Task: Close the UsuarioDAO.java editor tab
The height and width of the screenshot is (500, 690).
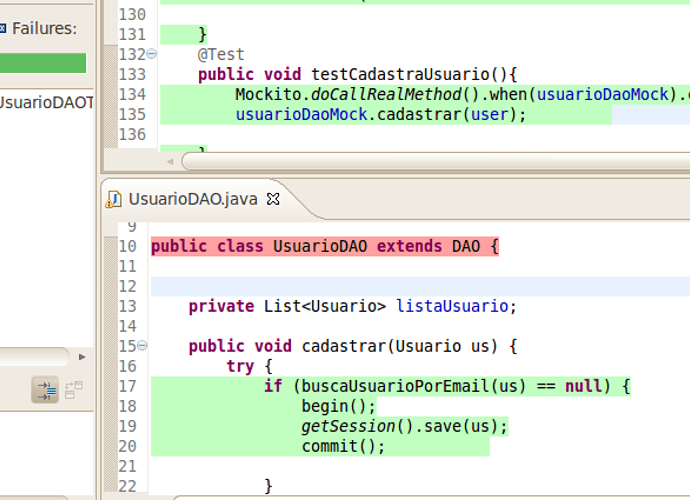Action: click(x=273, y=199)
